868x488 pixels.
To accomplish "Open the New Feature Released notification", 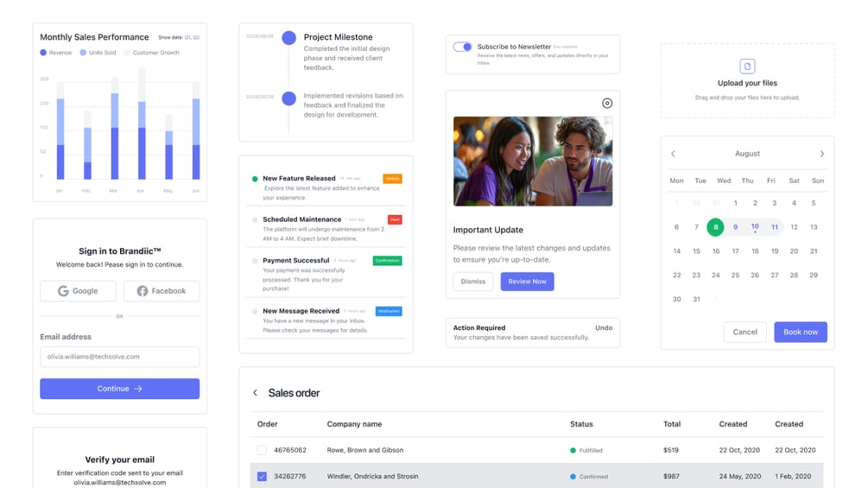I will tap(326, 187).
